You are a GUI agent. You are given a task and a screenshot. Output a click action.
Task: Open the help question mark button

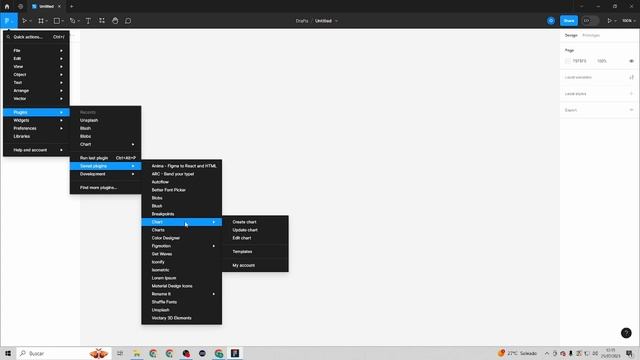click(x=626, y=333)
